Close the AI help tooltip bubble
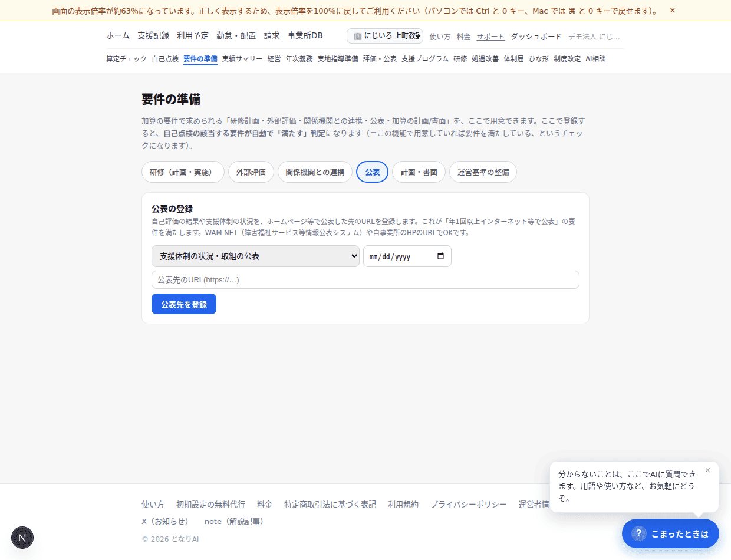The width and height of the screenshot is (731, 560). 707,470
